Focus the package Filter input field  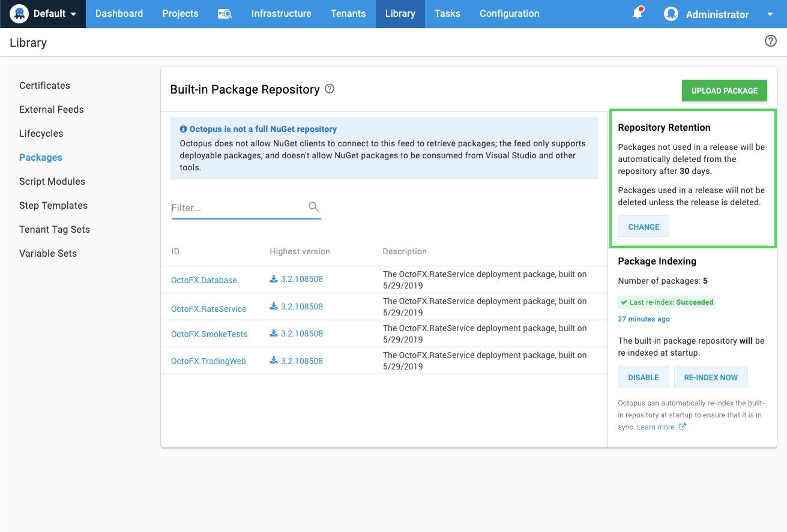click(x=238, y=208)
